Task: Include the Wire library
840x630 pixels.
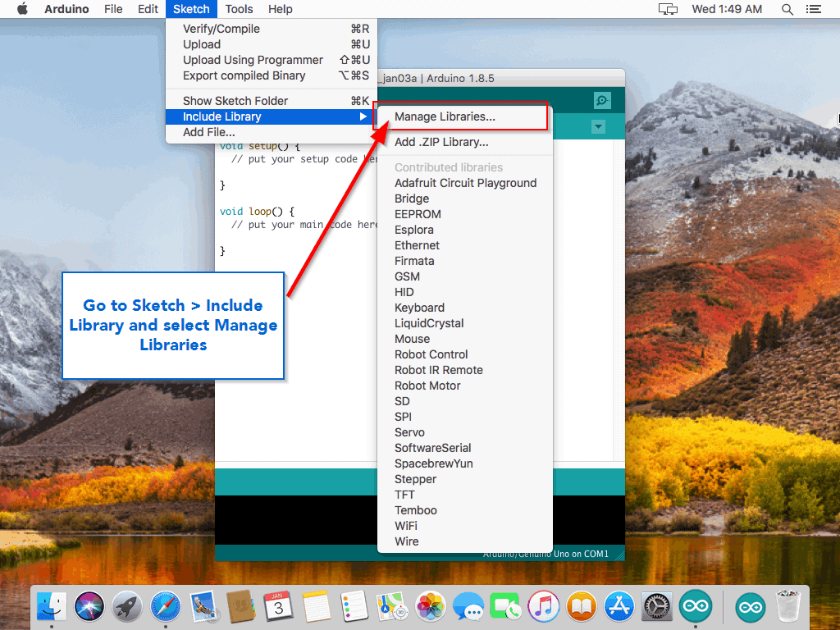Action: [x=465, y=541]
